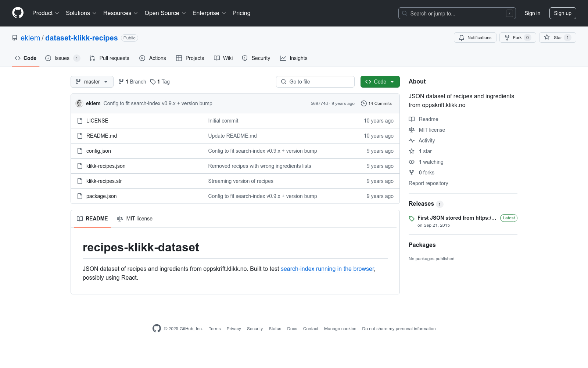Click the branch icon beside 1 Branch
Viewport: 588px width, 368px height.
pos(121,82)
